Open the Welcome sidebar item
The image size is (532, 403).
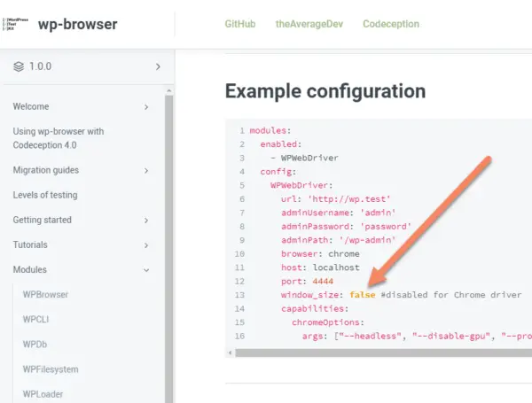point(31,106)
